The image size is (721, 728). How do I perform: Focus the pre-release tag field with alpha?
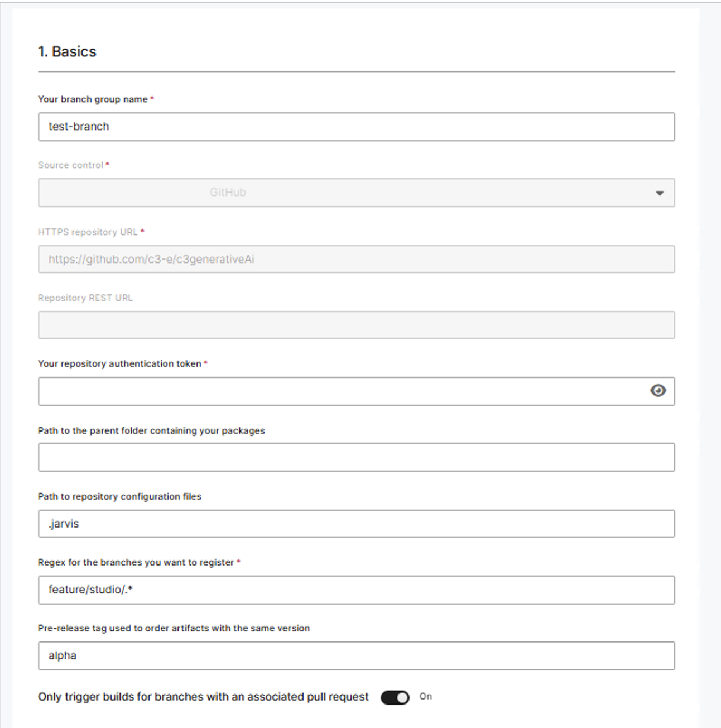coord(356,655)
